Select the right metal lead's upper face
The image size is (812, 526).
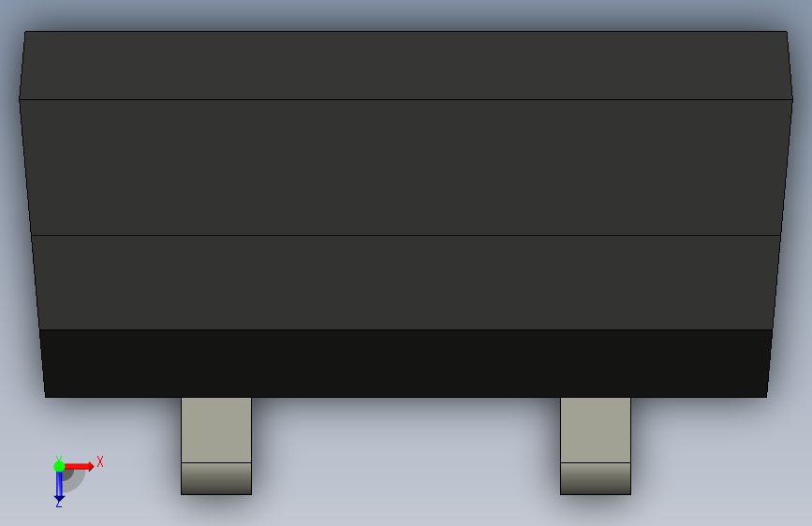click(x=596, y=430)
